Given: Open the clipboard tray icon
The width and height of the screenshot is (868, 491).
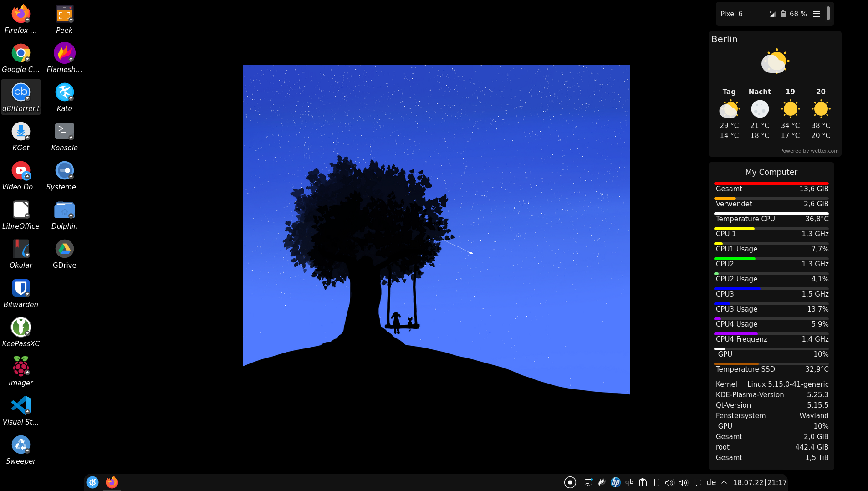Looking at the screenshot, I should coord(643,482).
